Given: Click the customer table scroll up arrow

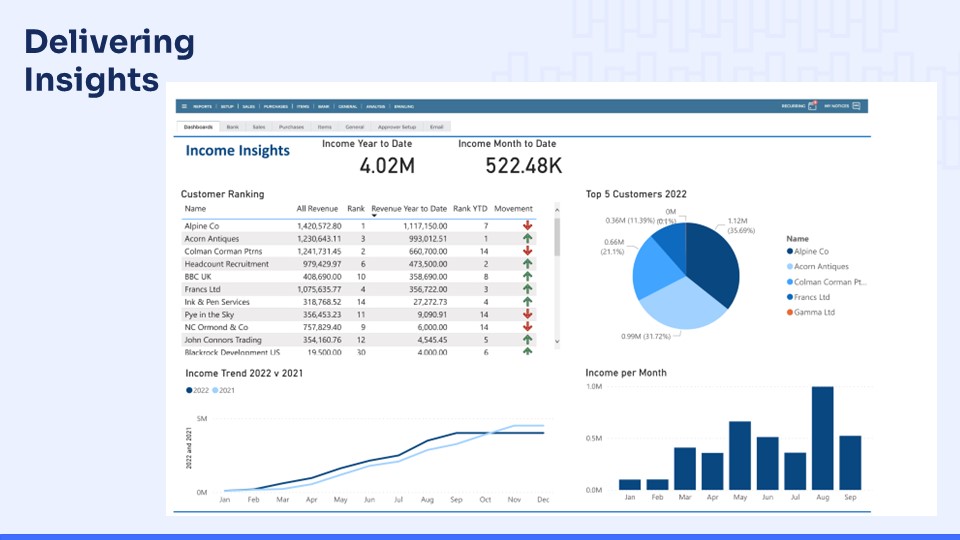Looking at the screenshot, I should coord(557,210).
